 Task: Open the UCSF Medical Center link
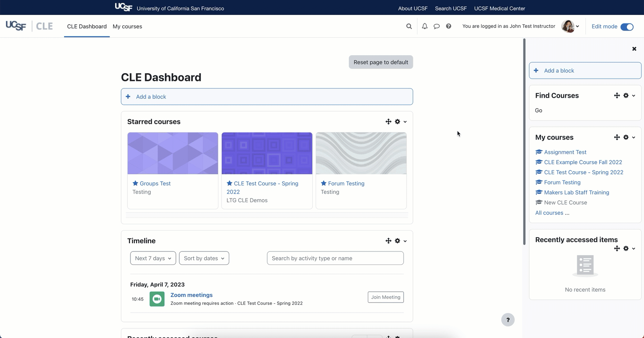[x=499, y=8]
